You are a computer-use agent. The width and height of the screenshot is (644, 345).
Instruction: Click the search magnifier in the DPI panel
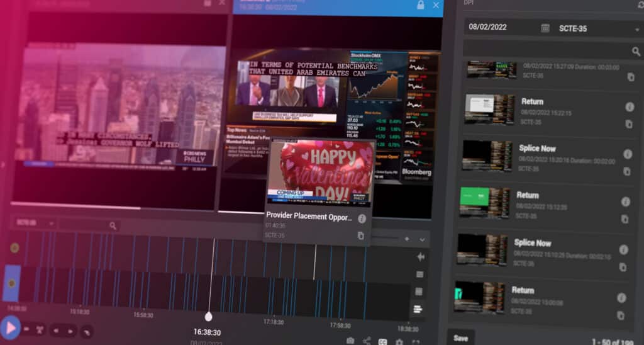click(636, 51)
